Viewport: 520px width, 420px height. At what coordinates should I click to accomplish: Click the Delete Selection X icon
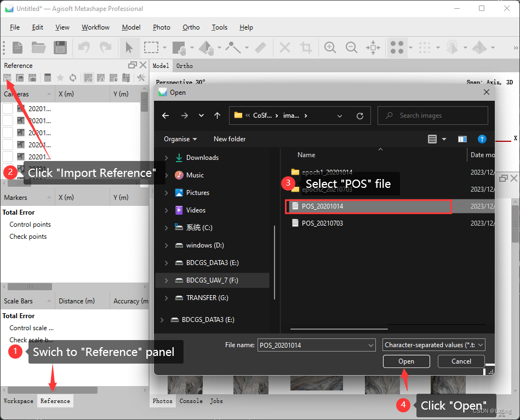click(x=285, y=48)
